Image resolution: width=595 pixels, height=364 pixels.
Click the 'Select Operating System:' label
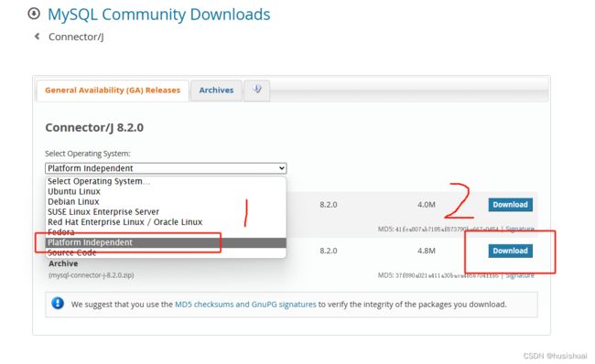coord(88,154)
